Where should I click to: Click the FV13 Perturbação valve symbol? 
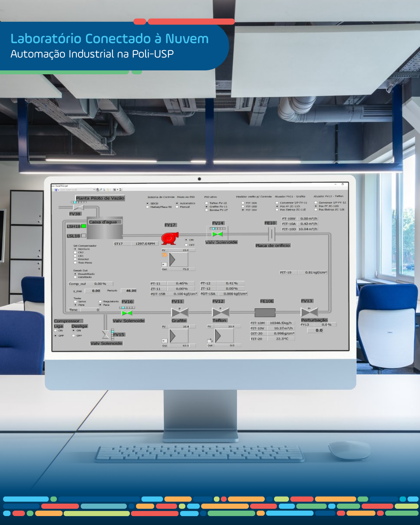click(x=309, y=311)
